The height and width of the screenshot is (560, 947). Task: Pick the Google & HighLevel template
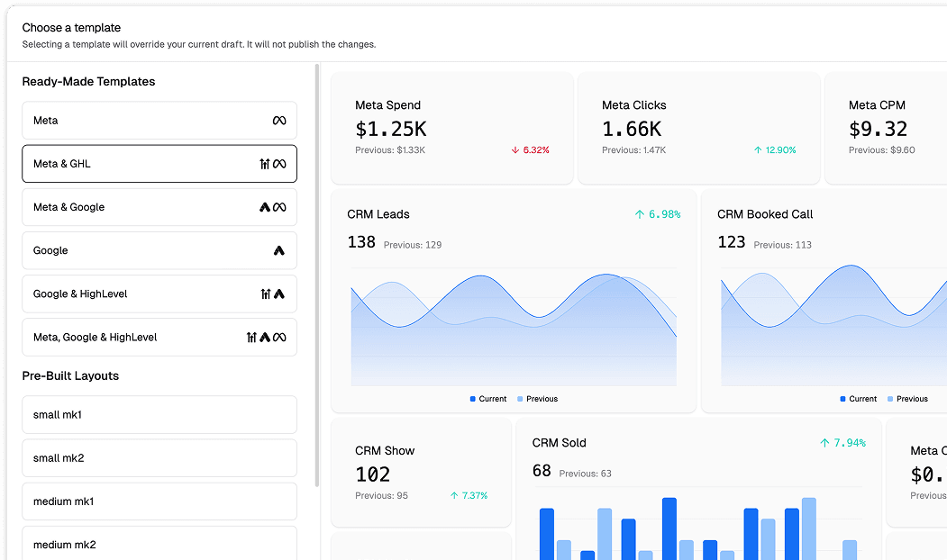coord(159,294)
